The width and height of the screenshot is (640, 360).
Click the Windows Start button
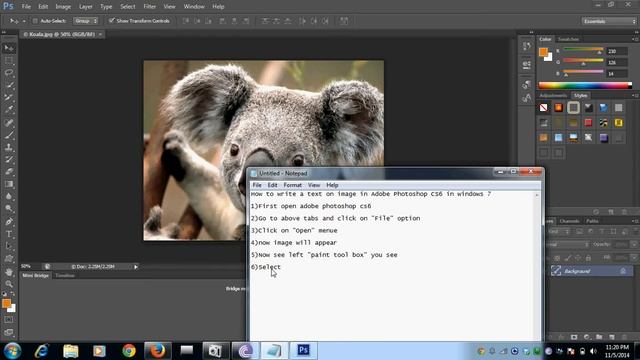13,351
